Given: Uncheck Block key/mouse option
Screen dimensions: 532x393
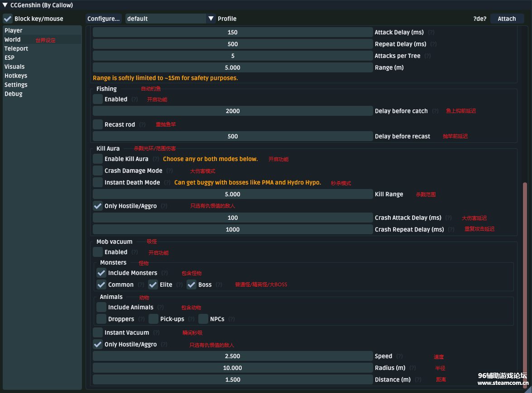Looking at the screenshot, I should [x=8, y=19].
